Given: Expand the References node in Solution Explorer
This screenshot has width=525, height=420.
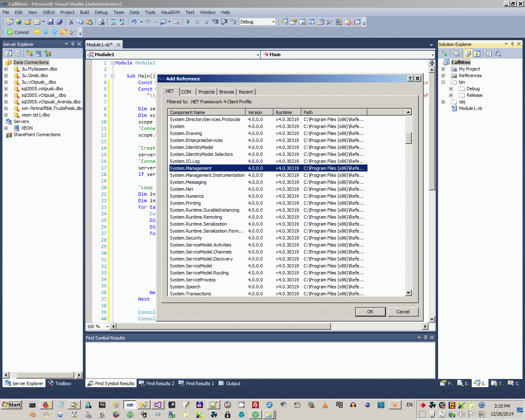Looking at the screenshot, I should click(443, 75).
